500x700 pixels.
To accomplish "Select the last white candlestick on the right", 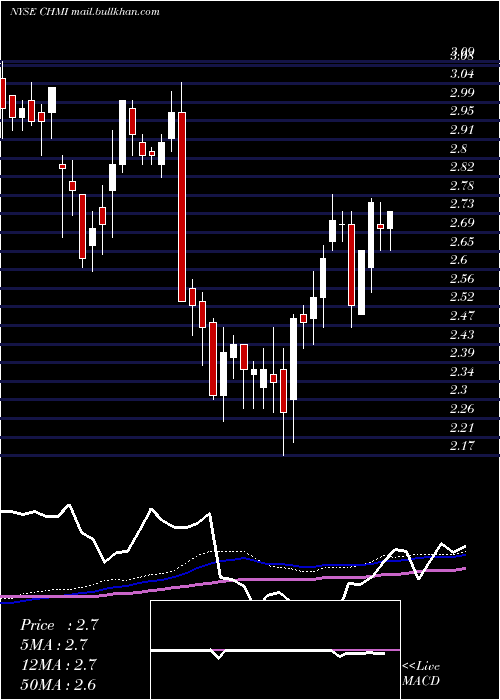I will pyautogui.click(x=390, y=220).
